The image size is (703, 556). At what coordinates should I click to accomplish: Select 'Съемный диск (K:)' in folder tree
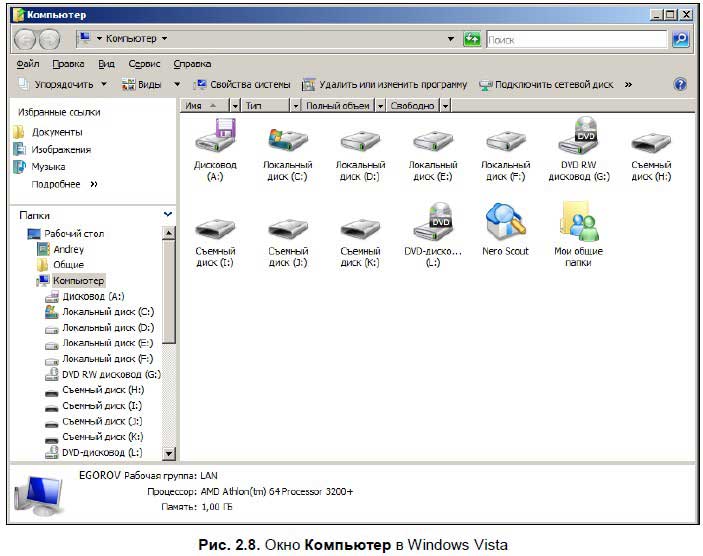[x=103, y=437]
